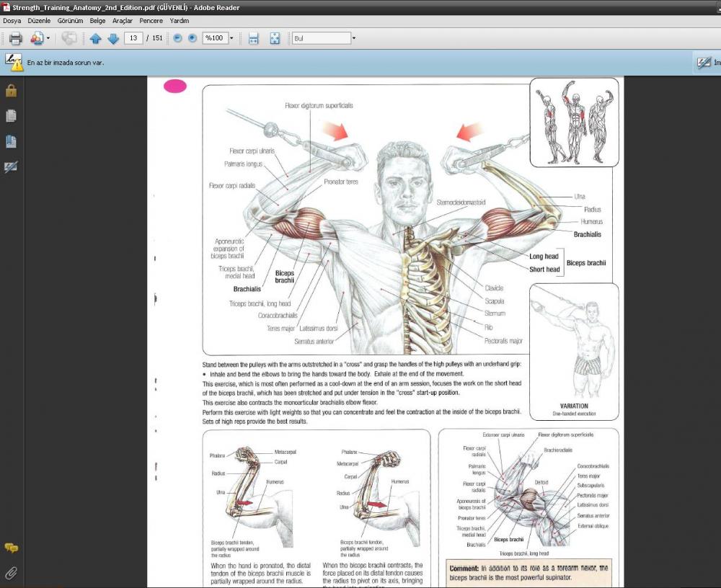Click the three small anatomical figures illustration
Screen dimensions: 721x588
click(x=574, y=122)
